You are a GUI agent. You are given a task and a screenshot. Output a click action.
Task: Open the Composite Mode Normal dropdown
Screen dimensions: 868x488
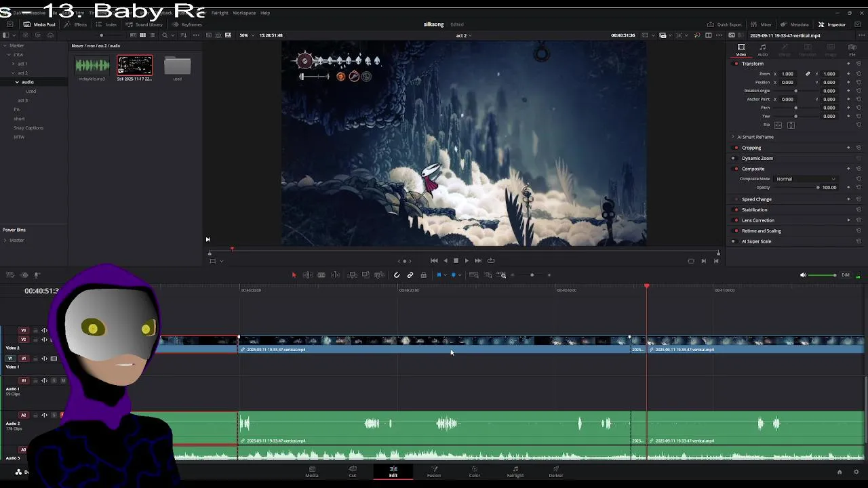[x=806, y=179]
